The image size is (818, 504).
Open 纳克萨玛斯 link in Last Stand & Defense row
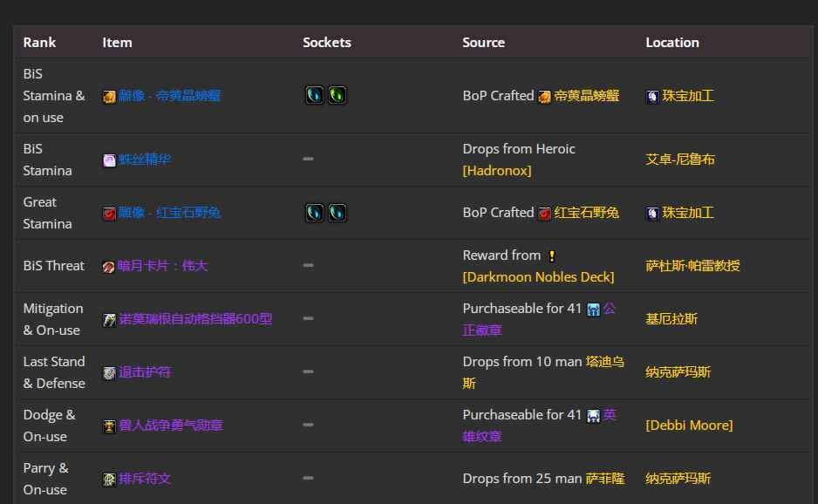coord(678,372)
